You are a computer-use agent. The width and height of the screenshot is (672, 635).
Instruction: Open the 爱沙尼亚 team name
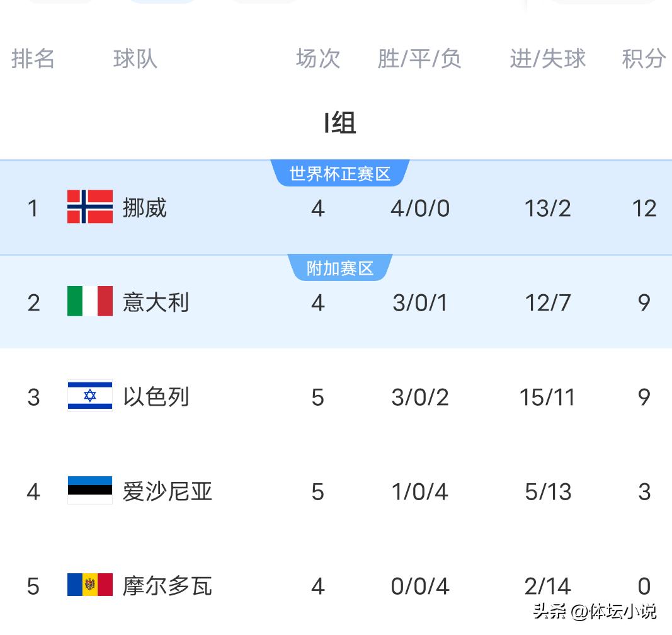point(167,491)
